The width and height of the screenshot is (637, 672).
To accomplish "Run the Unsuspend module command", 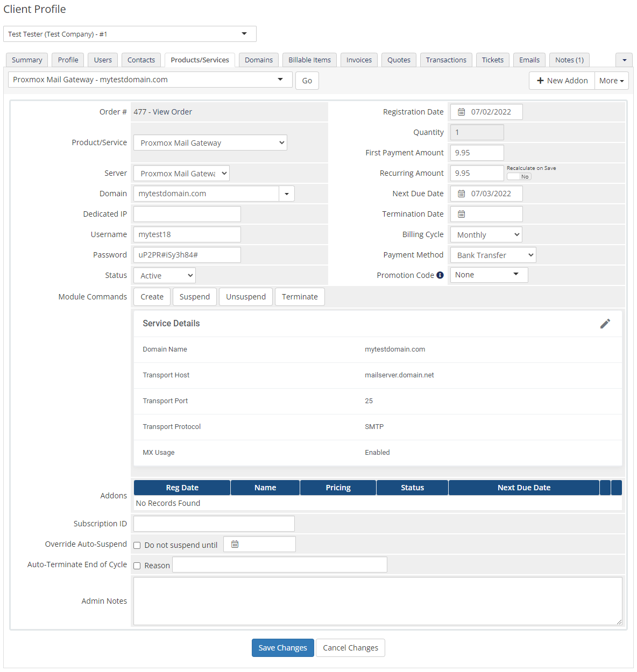I will (246, 297).
